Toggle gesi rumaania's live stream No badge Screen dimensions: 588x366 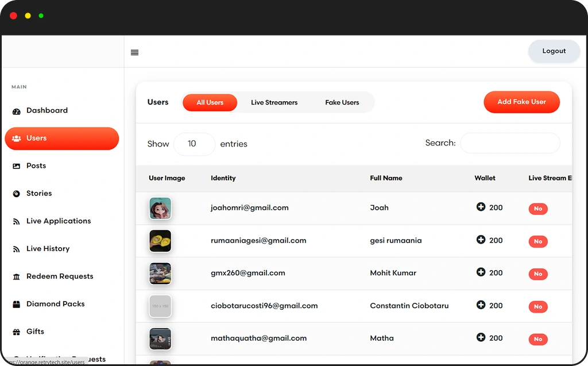pos(538,241)
